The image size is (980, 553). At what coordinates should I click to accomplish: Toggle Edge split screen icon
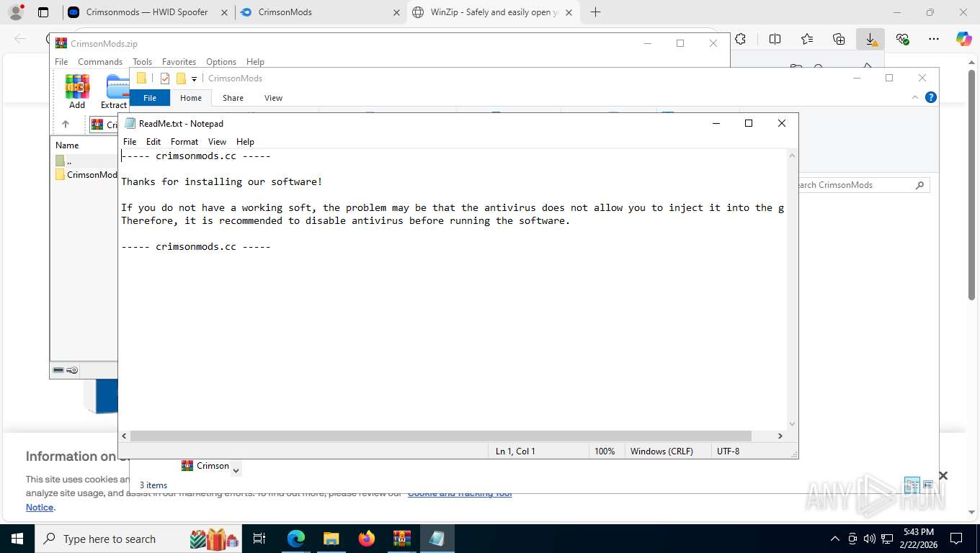tap(775, 39)
